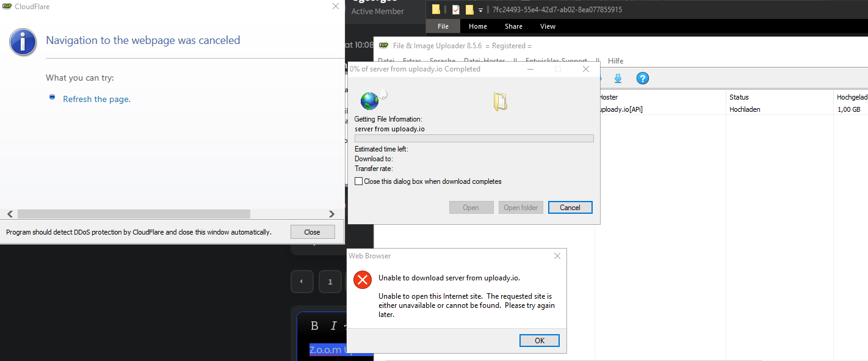Click the blue info icon in CloudFlare window

tap(23, 42)
